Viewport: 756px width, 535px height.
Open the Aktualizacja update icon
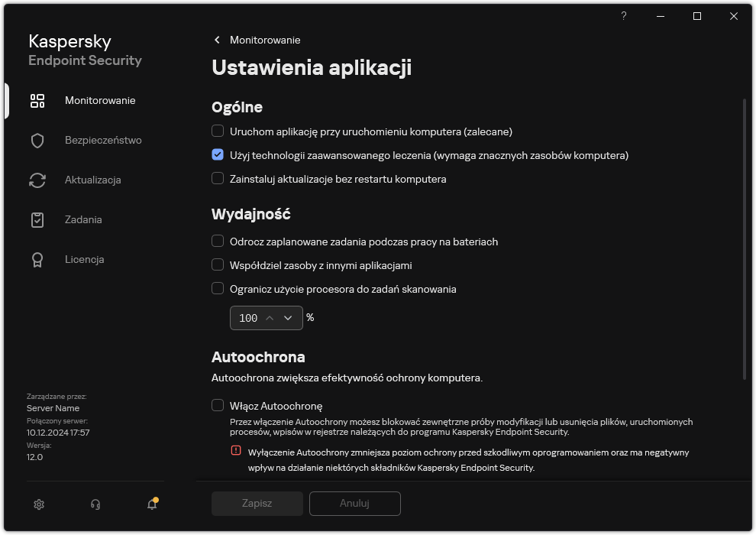pos(36,180)
